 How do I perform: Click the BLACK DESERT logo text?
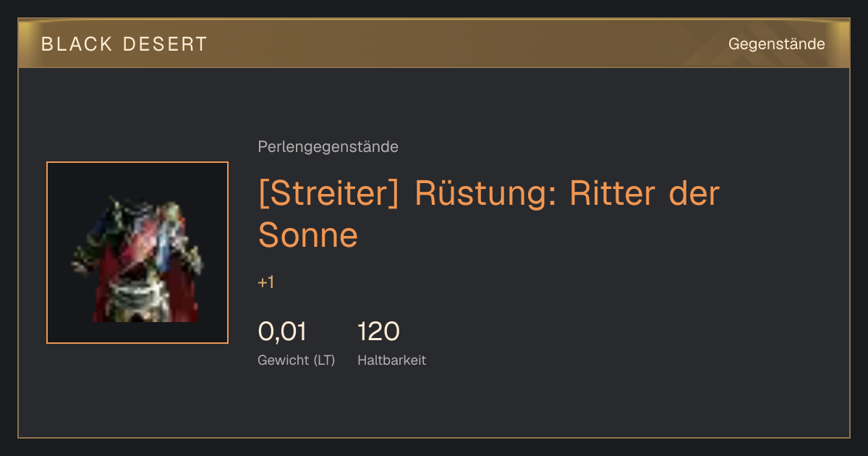[124, 44]
